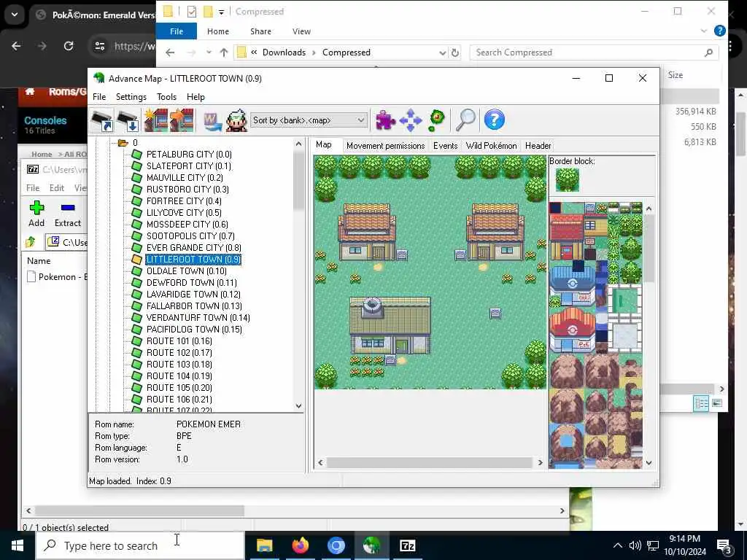Click the new map toolbar icon with sun
Screen dimensions: 747x560
pos(156,120)
